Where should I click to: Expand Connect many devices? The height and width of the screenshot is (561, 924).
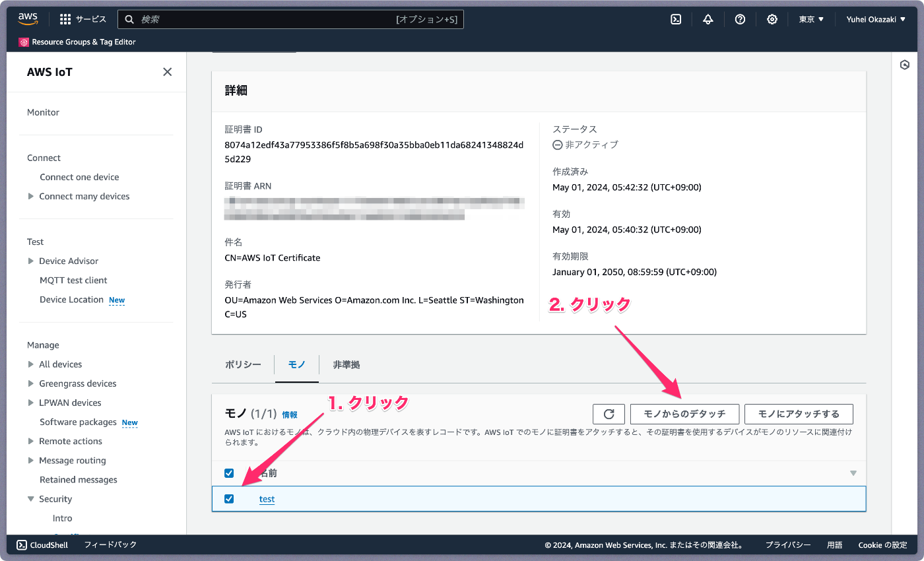click(x=31, y=196)
